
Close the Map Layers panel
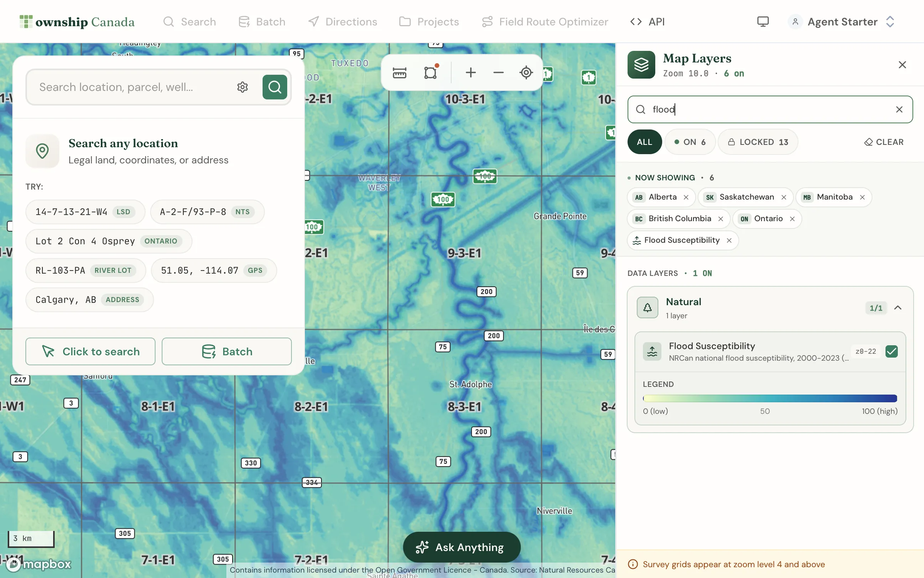click(x=902, y=65)
